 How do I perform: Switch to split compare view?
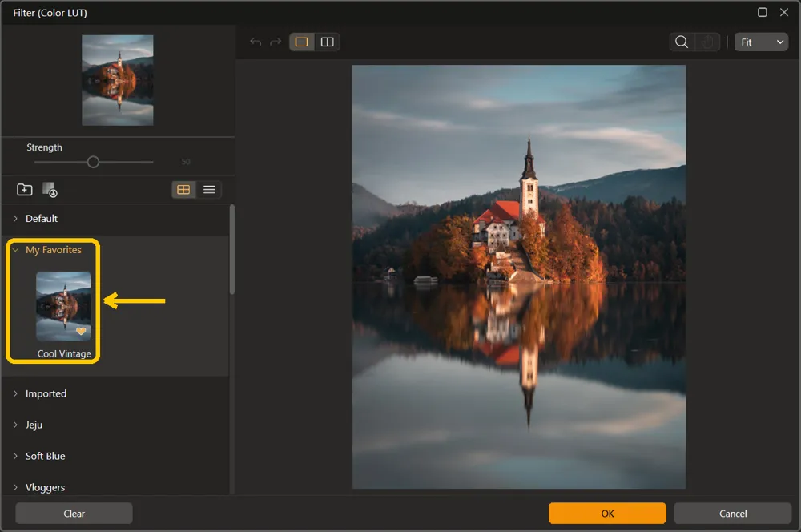click(x=327, y=42)
